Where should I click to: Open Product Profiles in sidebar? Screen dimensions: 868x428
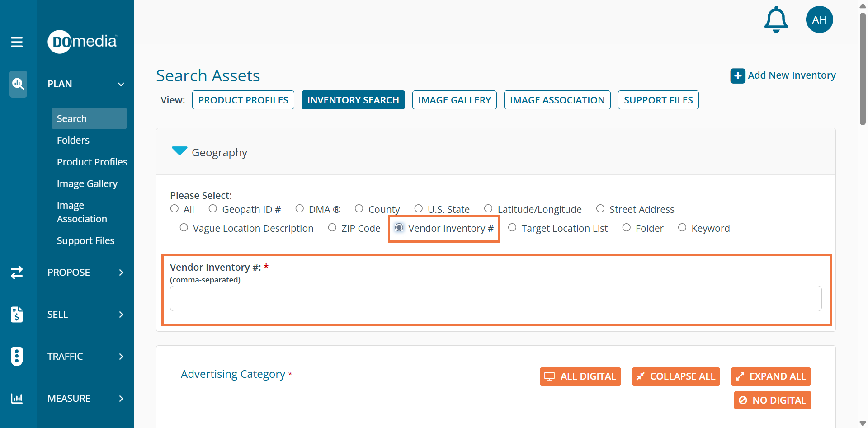click(x=92, y=162)
